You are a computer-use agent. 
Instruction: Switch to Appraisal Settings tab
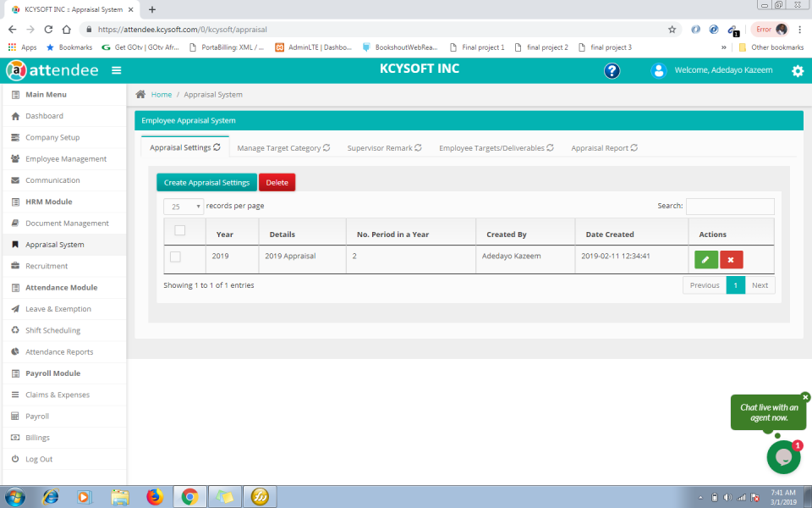[185, 147]
